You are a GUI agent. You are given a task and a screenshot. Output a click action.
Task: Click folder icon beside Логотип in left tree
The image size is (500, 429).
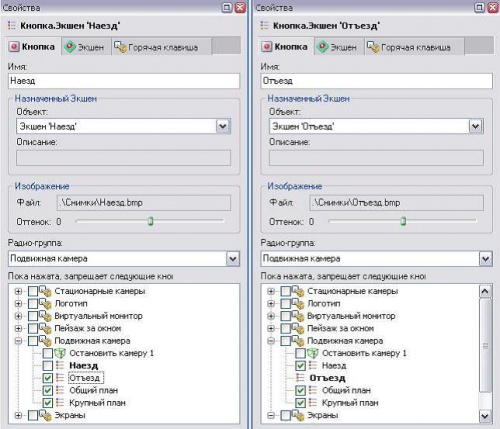pos(45,304)
